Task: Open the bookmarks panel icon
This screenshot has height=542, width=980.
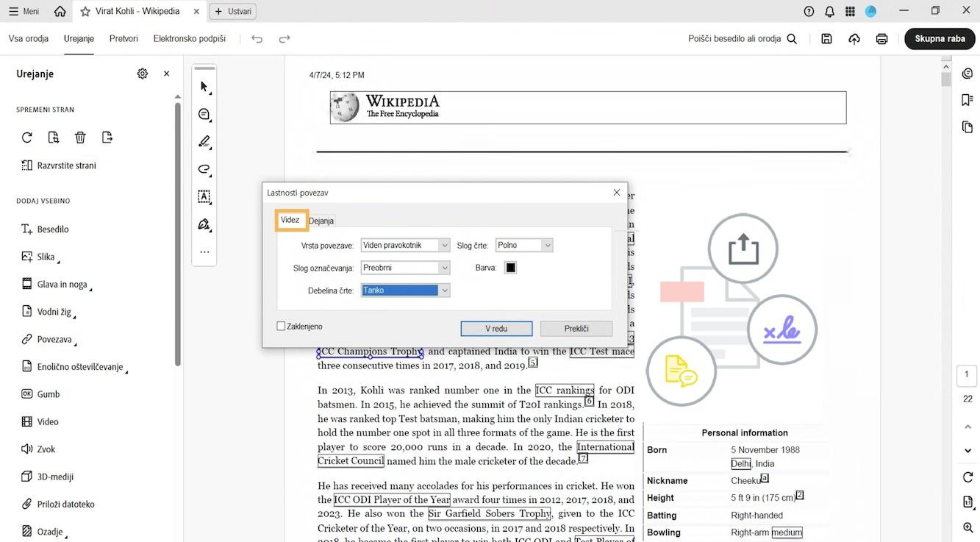Action: pos(967,100)
